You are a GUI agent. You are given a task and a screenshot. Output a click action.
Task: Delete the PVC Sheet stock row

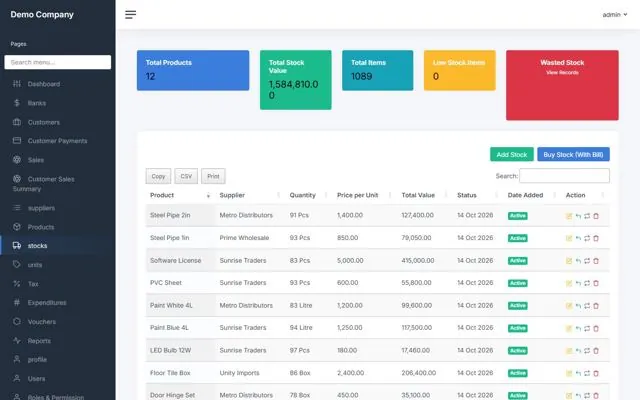(x=596, y=283)
